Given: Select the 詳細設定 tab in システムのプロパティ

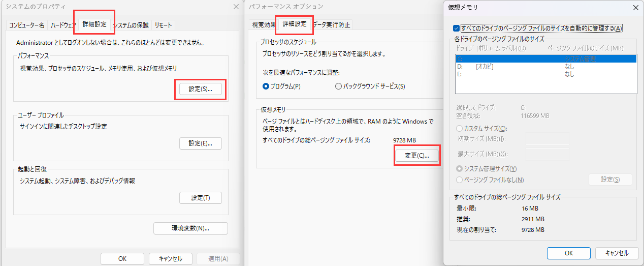Looking at the screenshot, I should pyautogui.click(x=94, y=24).
